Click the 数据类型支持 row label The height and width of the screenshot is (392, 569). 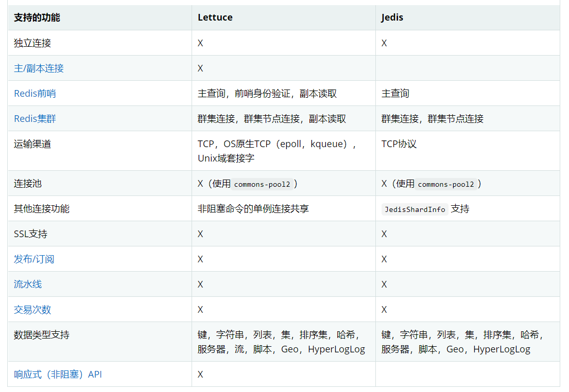(x=41, y=335)
